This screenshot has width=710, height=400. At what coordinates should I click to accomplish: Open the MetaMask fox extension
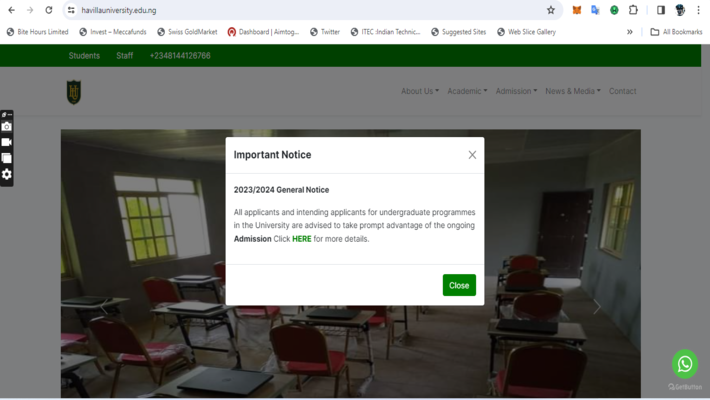coord(576,10)
